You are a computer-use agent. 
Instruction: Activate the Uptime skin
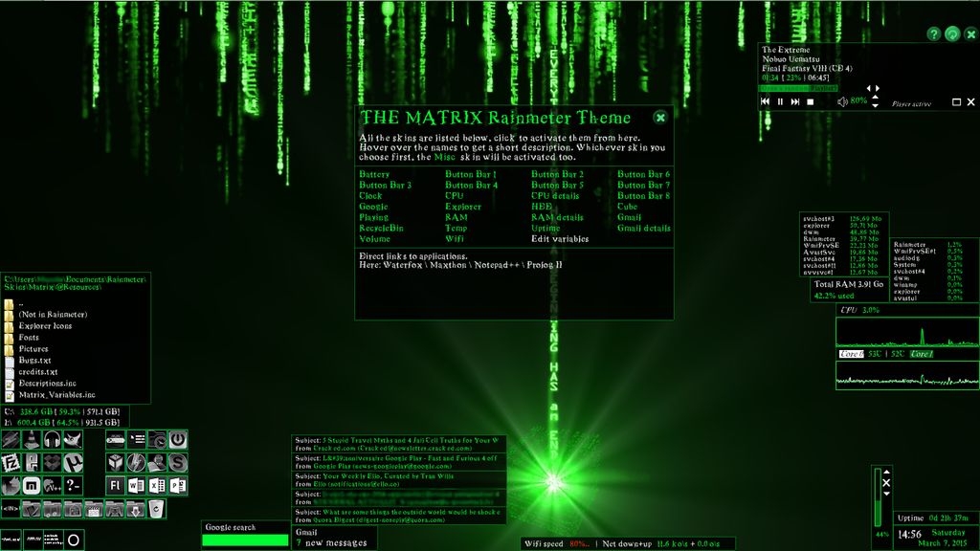click(546, 228)
